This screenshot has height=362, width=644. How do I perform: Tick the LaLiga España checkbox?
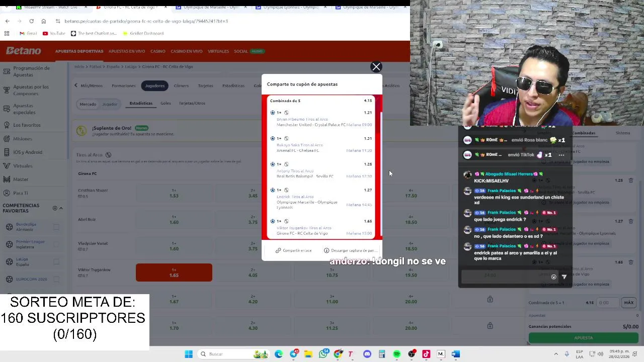click(56, 262)
